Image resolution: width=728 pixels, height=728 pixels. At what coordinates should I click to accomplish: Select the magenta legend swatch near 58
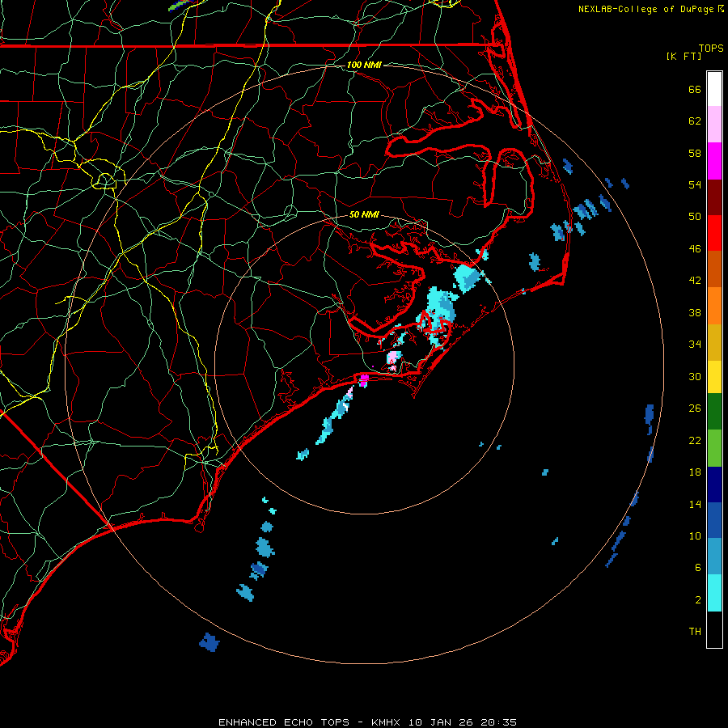pyautogui.click(x=714, y=161)
